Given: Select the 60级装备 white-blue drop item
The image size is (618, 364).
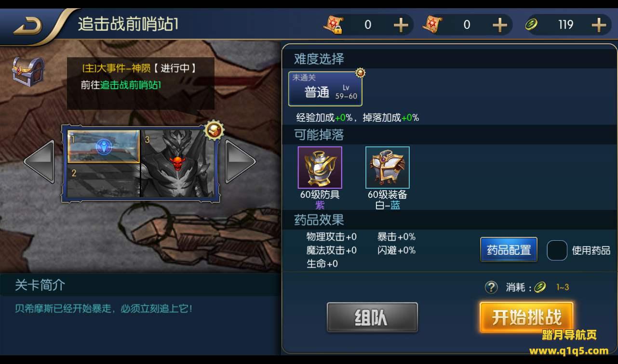Looking at the screenshot, I should click(x=388, y=168).
